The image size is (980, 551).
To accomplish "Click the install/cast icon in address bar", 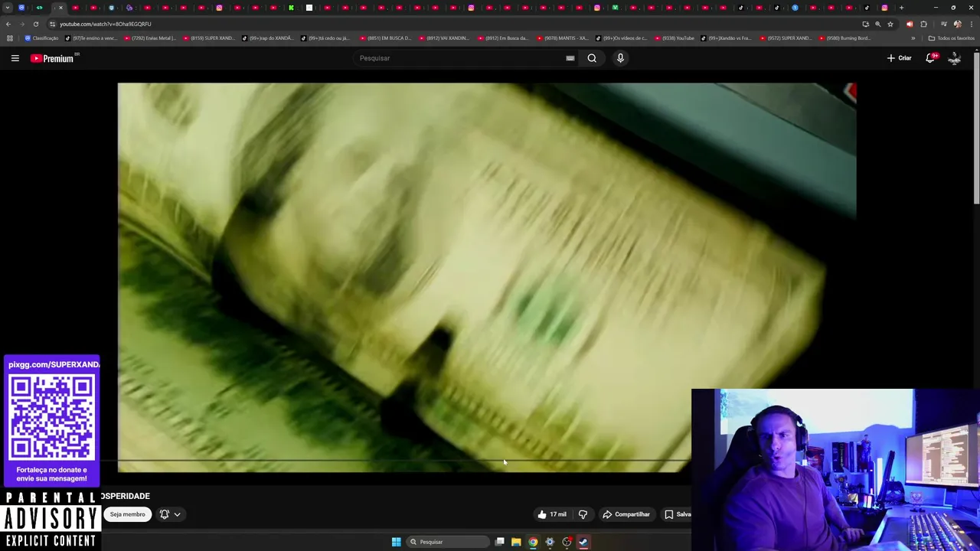I will click(x=865, y=24).
